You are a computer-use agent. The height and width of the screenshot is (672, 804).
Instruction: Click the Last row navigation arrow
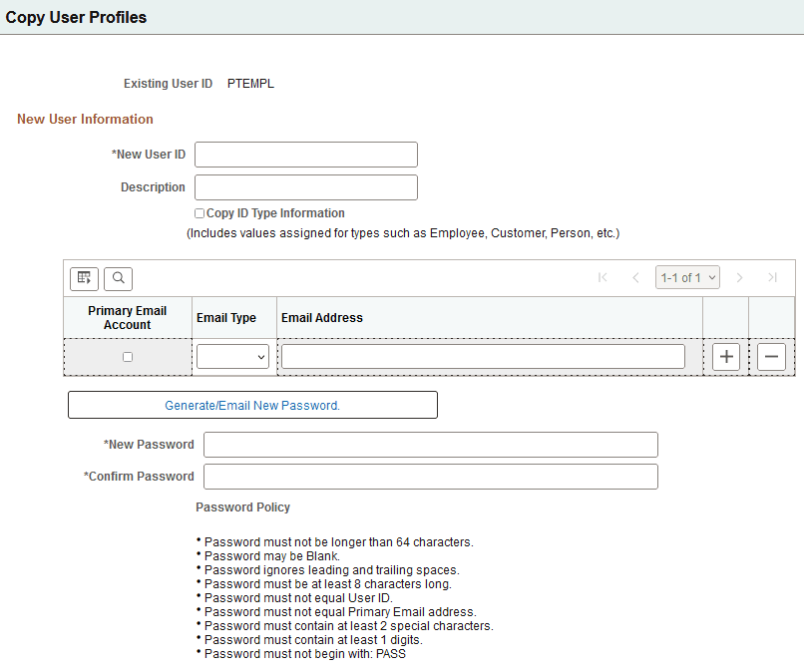[772, 277]
